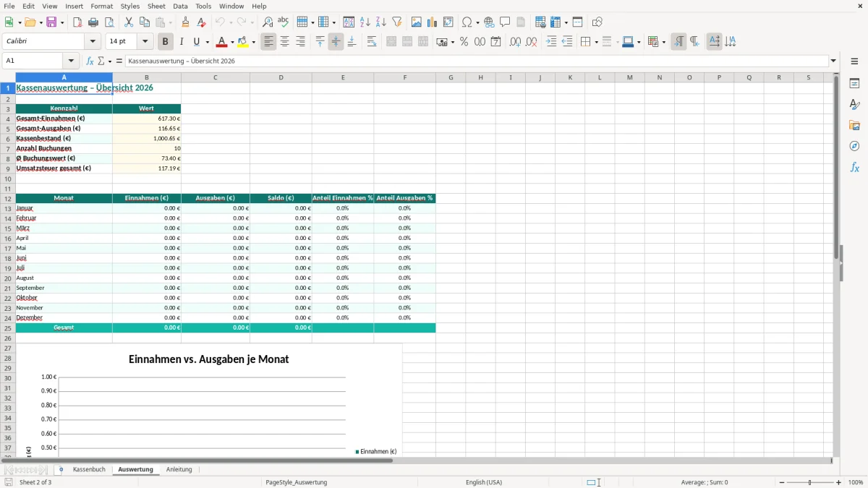Open the font color dropdown arrow
The width and height of the screenshot is (868, 488).
[231, 42]
